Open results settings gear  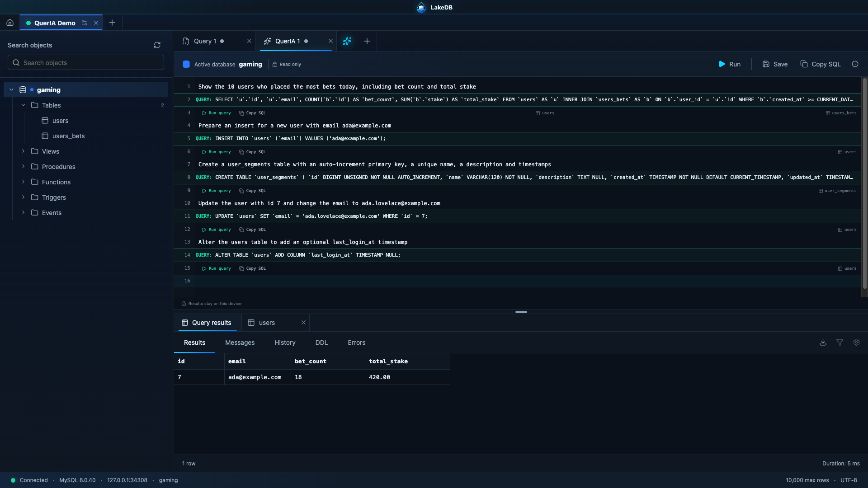[x=856, y=343]
